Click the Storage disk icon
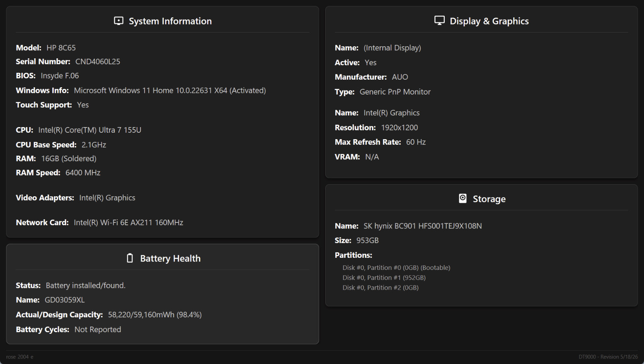644x364 pixels. coord(463,198)
